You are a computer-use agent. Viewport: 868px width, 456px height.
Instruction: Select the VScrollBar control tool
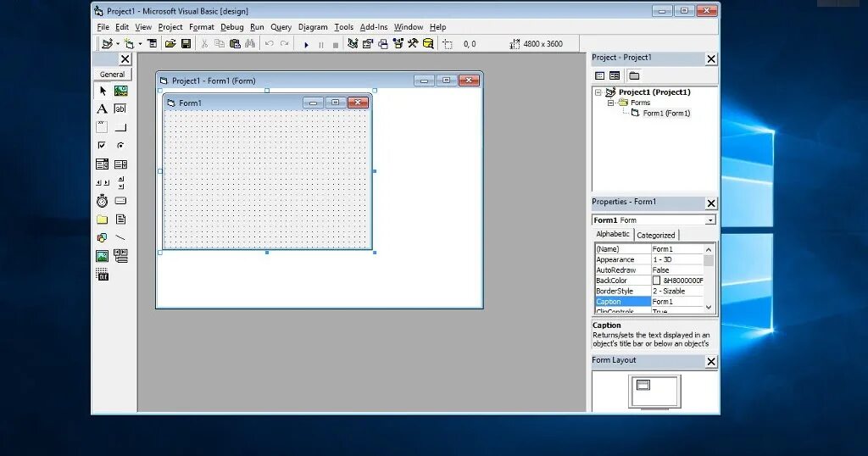(120, 182)
